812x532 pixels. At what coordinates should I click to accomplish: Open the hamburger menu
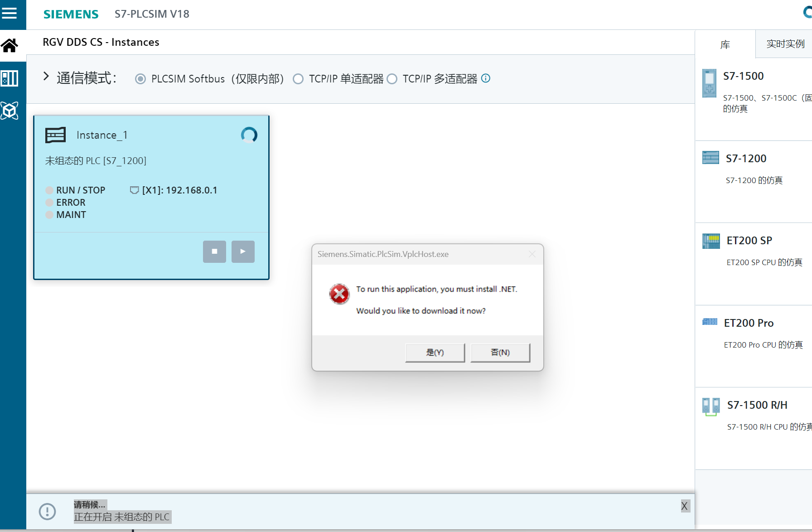[x=10, y=13]
